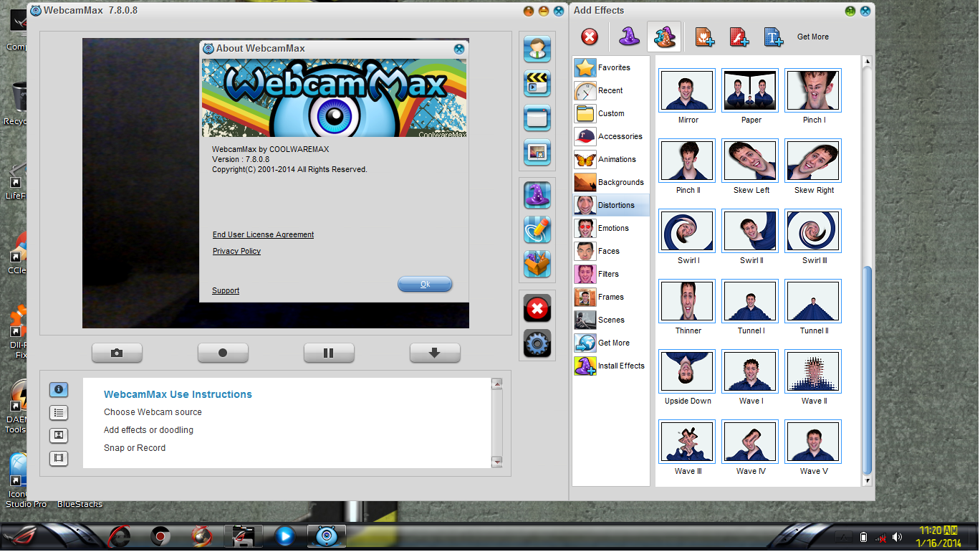Click the WebcamMax taskbar icon
This screenshot has height=552, width=980.
[x=327, y=536]
